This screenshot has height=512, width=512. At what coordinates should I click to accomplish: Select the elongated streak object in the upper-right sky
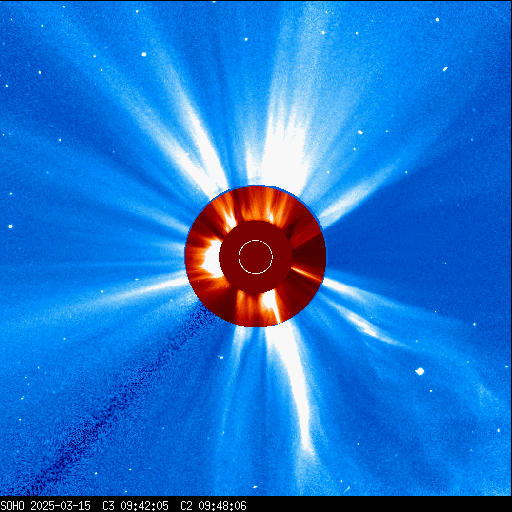point(445,69)
